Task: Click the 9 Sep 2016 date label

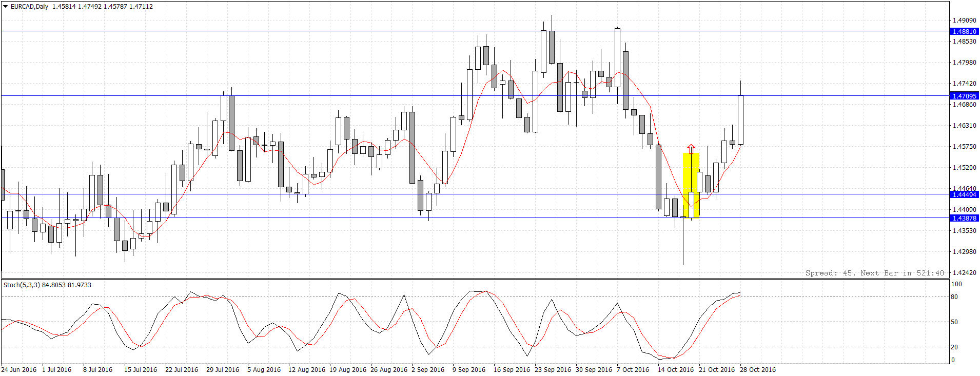Action: point(469,370)
